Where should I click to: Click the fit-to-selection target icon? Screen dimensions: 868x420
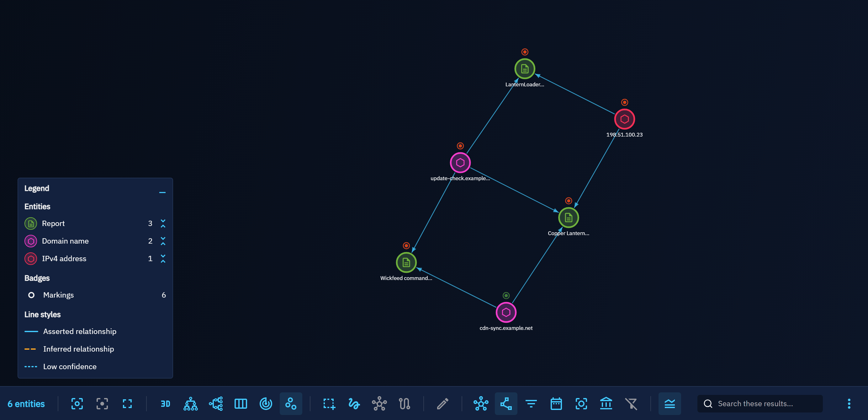point(77,403)
